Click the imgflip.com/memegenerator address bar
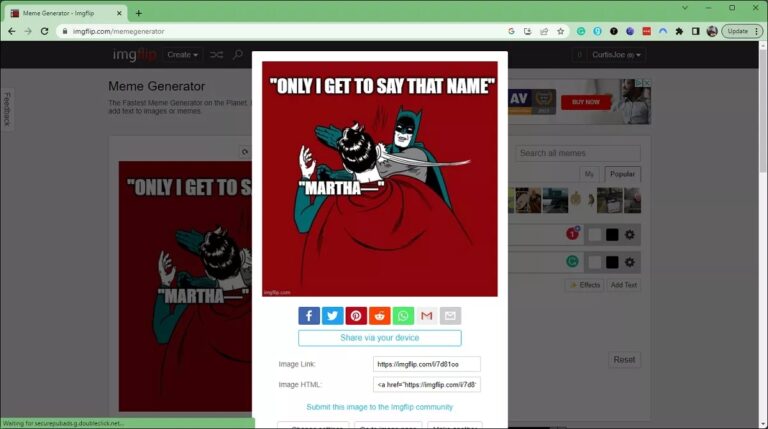The height and width of the screenshot is (429, 768). coord(284,31)
